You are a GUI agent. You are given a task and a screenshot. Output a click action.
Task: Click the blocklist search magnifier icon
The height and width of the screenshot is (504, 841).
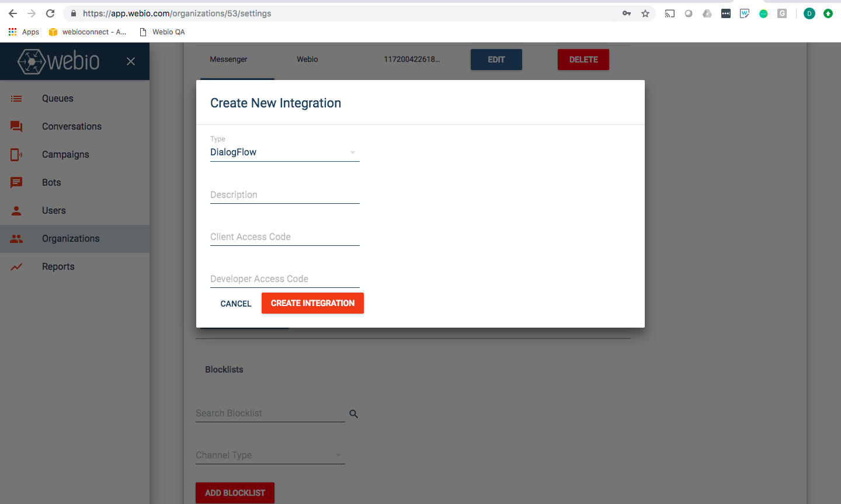click(353, 414)
